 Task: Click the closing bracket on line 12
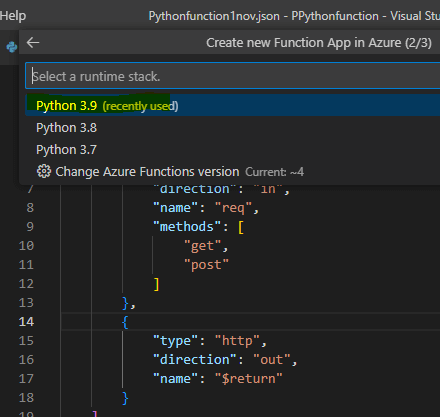[156, 284]
